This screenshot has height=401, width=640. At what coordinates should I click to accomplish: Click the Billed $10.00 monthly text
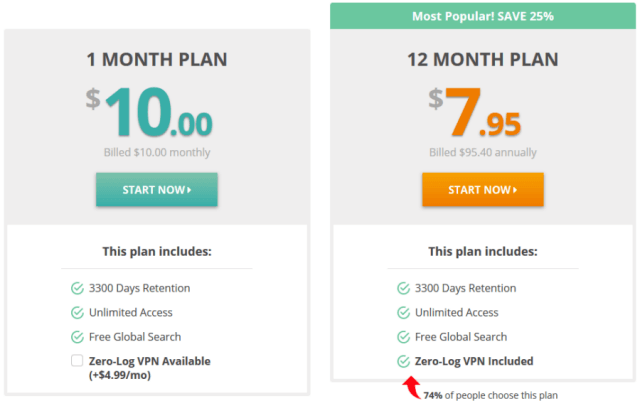157,152
